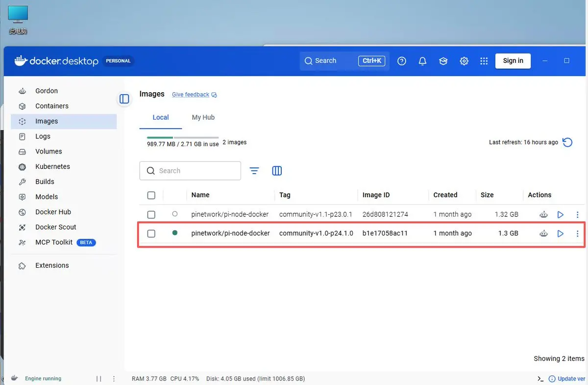
Task: Ask Gordon about community-v1.1-p23.0.1 image
Action: pos(543,214)
